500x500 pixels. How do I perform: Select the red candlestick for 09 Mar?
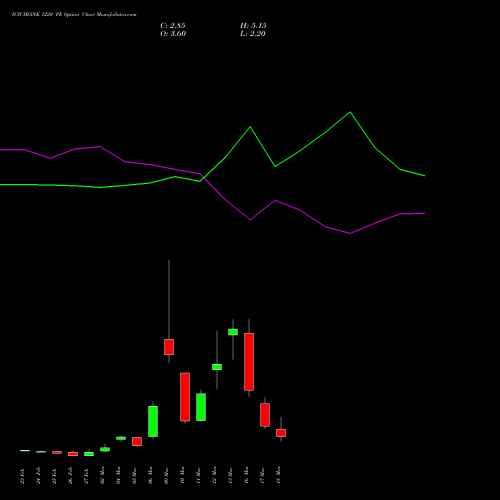pos(169,347)
